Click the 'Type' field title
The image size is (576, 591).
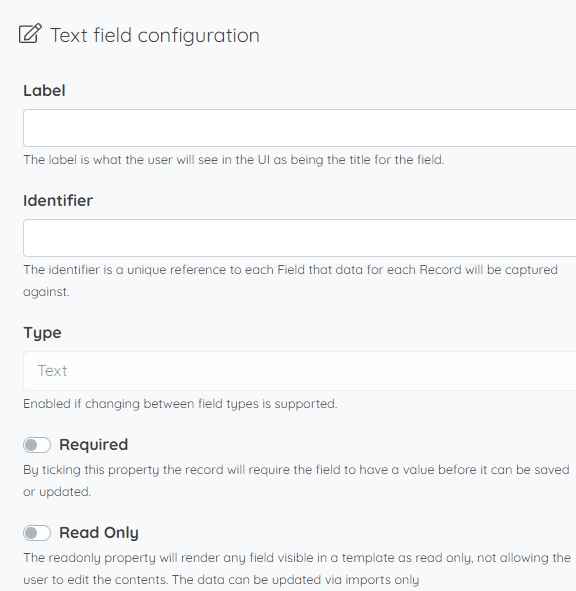(42, 333)
